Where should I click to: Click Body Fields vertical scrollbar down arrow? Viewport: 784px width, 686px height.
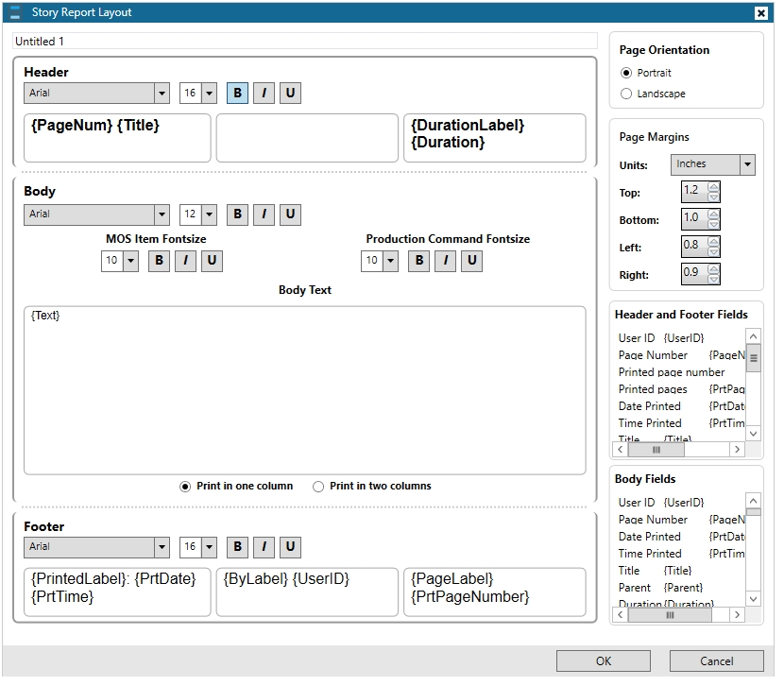pos(754,598)
